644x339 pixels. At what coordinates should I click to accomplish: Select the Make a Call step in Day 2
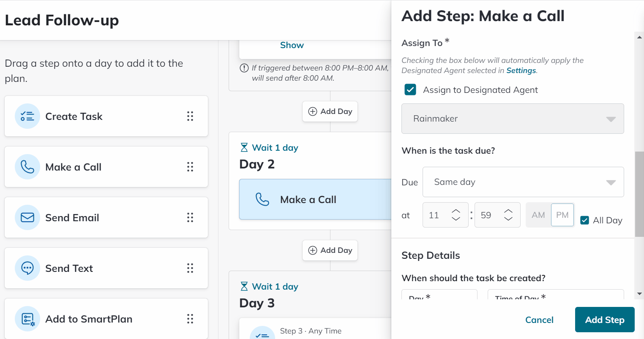coord(315,199)
